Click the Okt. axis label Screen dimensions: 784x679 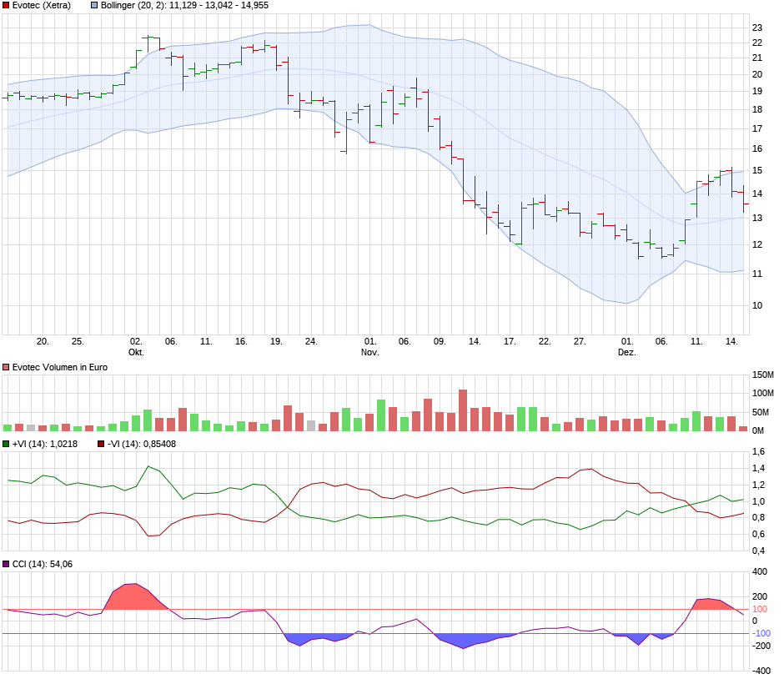click(x=136, y=352)
